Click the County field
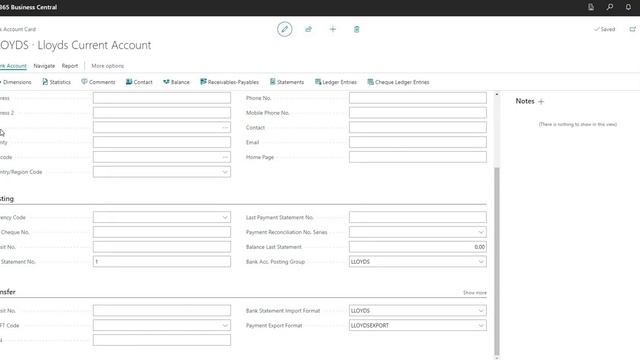640x360 pixels. pos(162,142)
